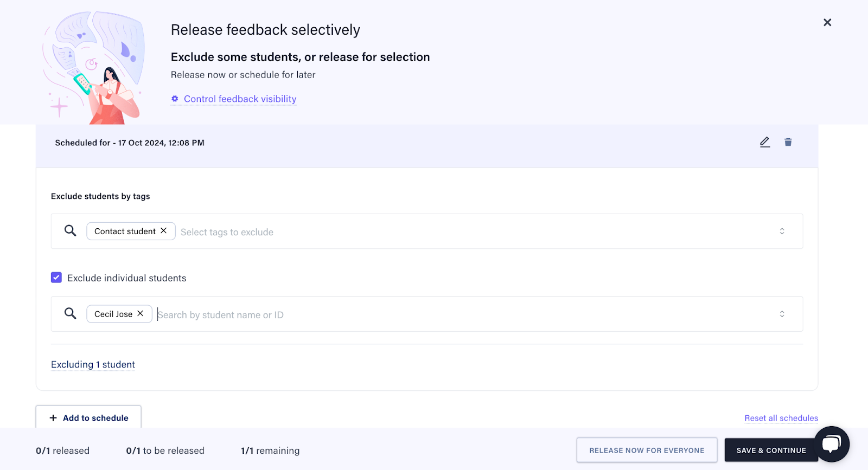
Task: Close the release feedback dialog
Action: (827, 22)
